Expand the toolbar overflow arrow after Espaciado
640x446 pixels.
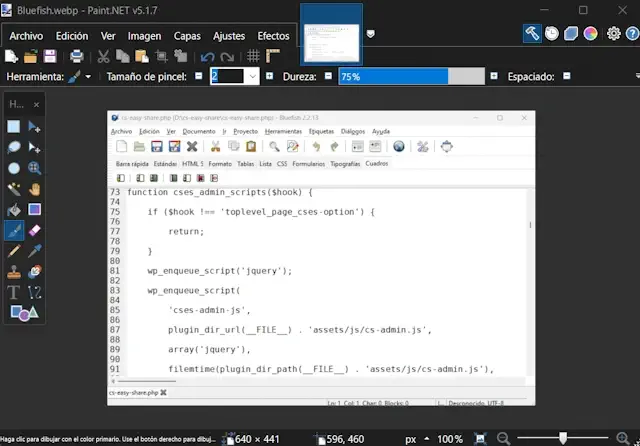pos(637,76)
